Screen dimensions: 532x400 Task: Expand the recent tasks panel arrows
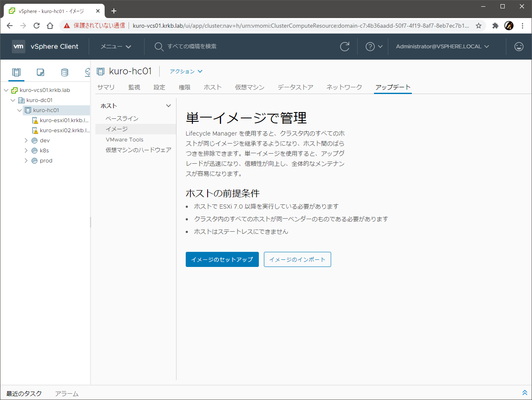click(x=524, y=393)
